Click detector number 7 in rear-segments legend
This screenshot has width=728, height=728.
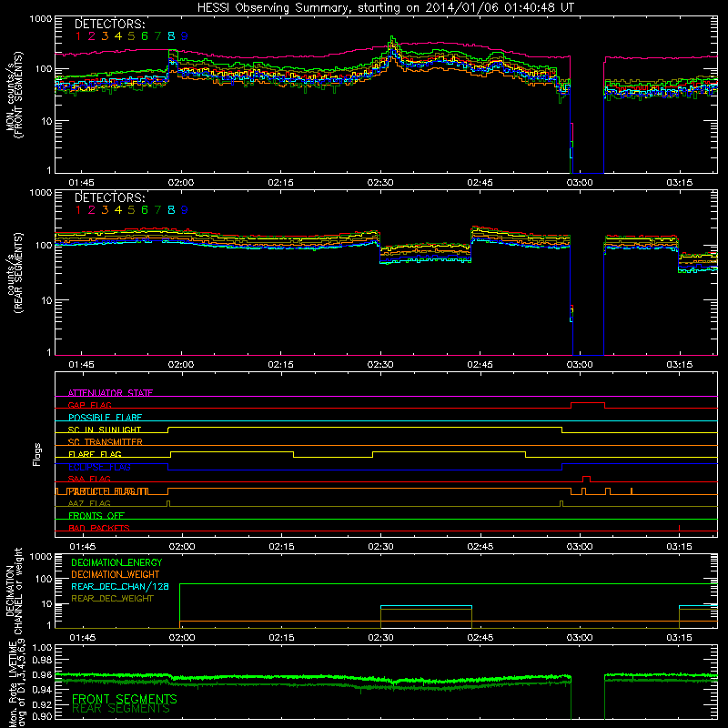157,210
